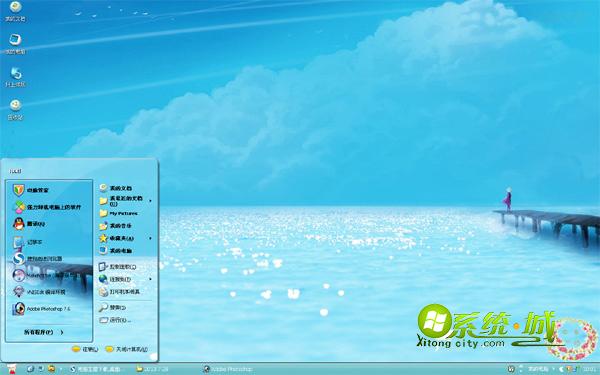The width and height of the screenshot is (600, 375).
Task: Open Adobe Photoshop 7.0 from the Start menu
Action: tap(41, 308)
